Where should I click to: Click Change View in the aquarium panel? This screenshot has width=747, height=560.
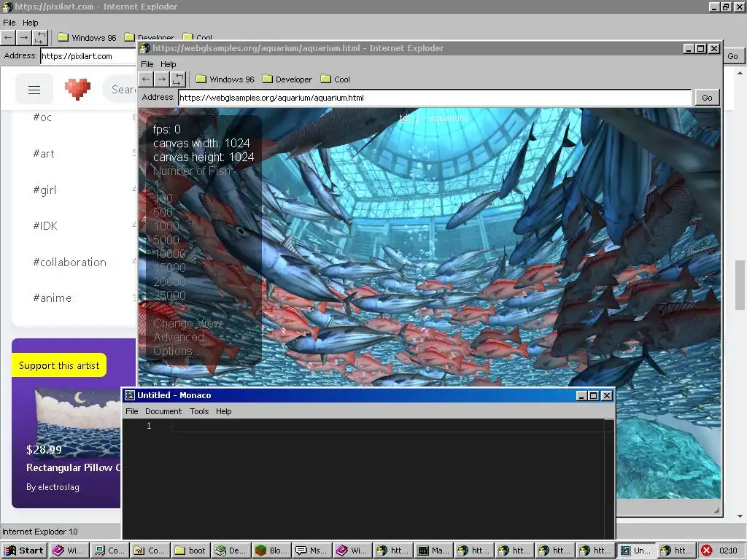point(187,323)
